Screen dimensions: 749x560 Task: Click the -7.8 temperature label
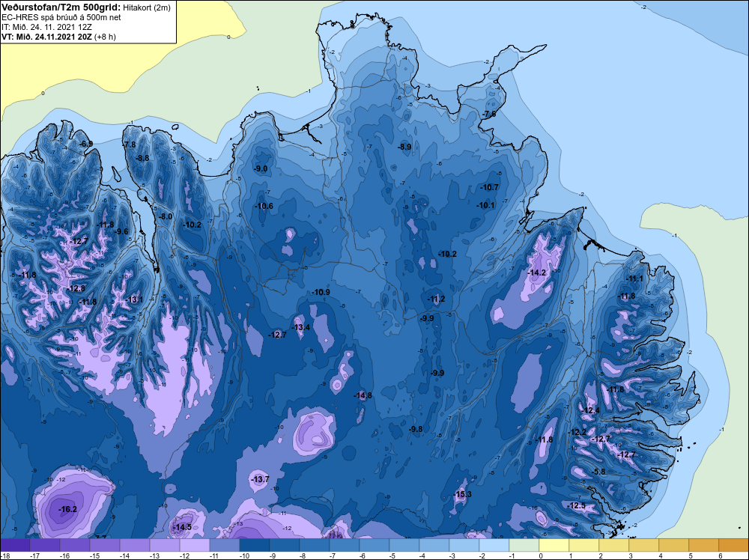click(129, 144)
